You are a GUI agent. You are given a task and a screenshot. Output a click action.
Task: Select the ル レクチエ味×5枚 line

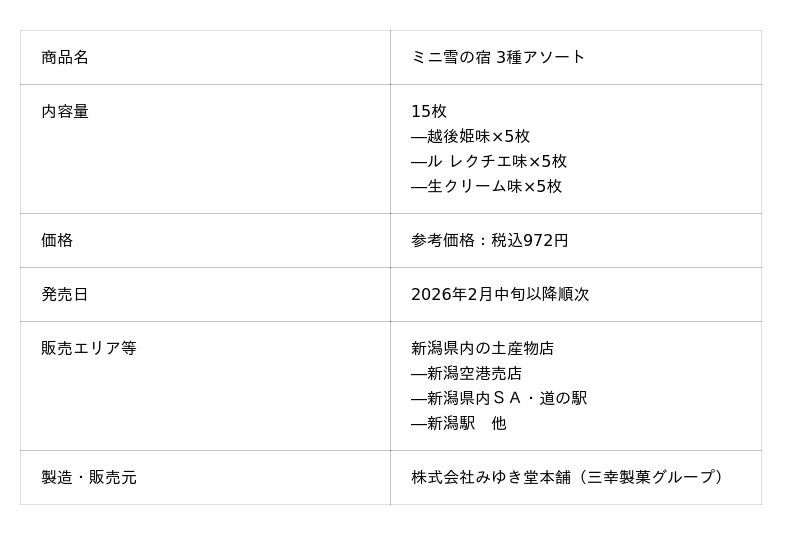click(496, 161)
